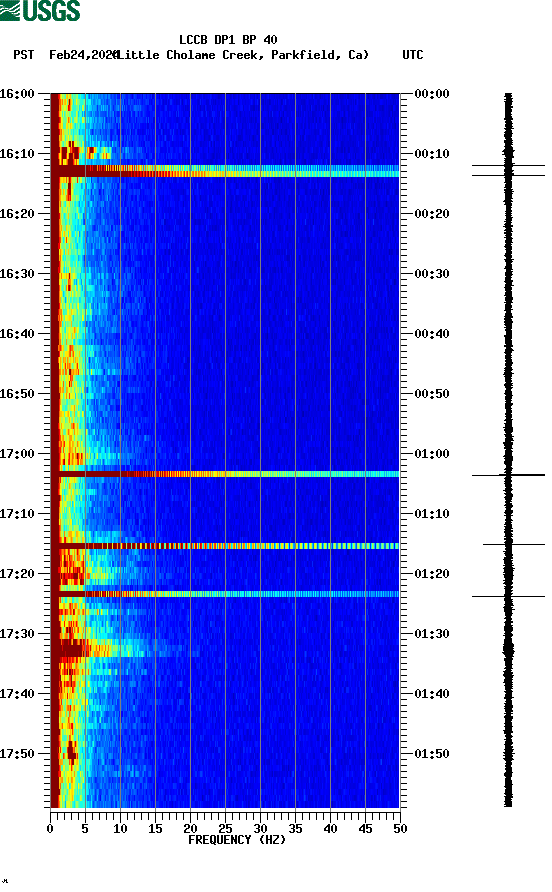Click the 25 Hz frequency axis label
552x892 pixels.
225,829
